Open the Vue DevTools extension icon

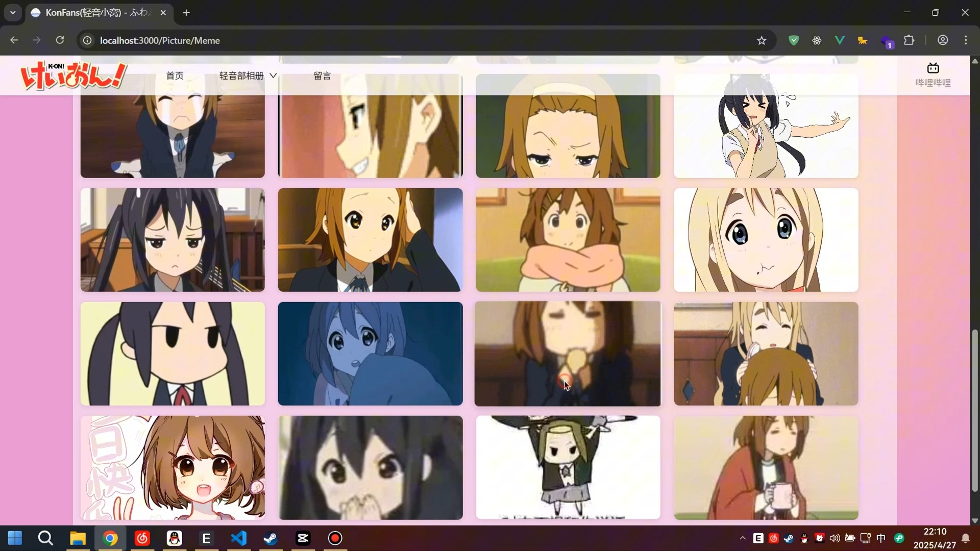point(840,40)
